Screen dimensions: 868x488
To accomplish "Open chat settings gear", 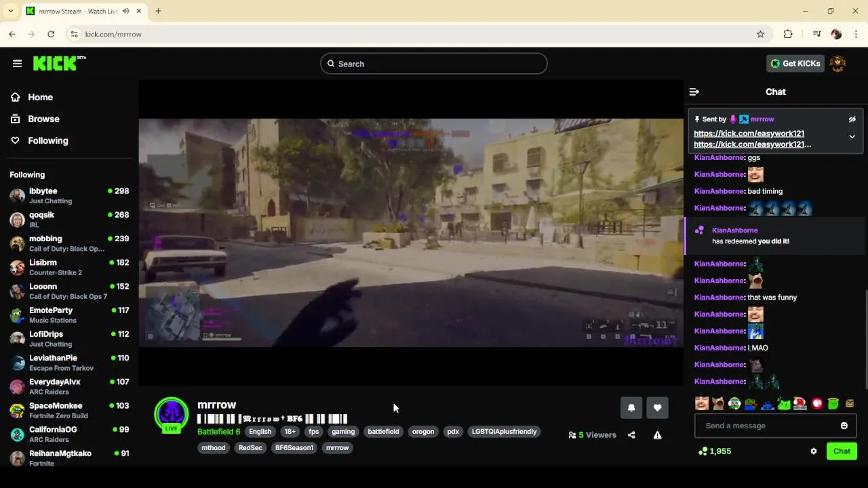I will [814, 451].
